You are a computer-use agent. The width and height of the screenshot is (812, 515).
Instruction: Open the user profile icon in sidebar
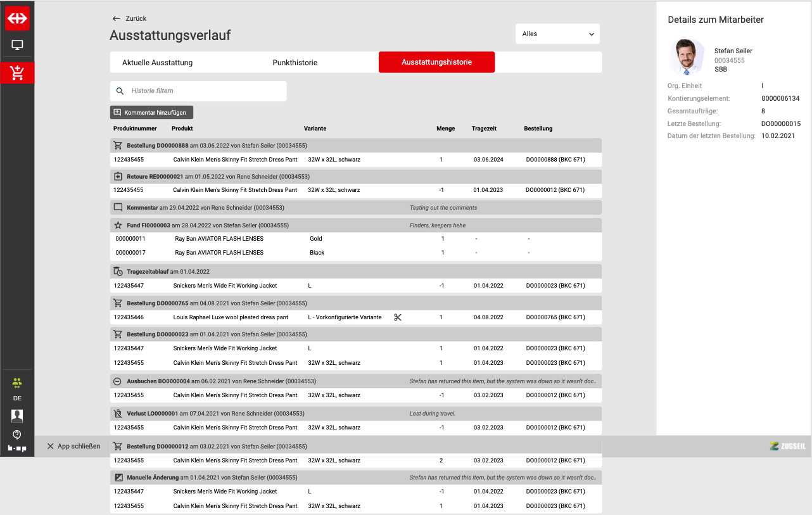(17, 416)
